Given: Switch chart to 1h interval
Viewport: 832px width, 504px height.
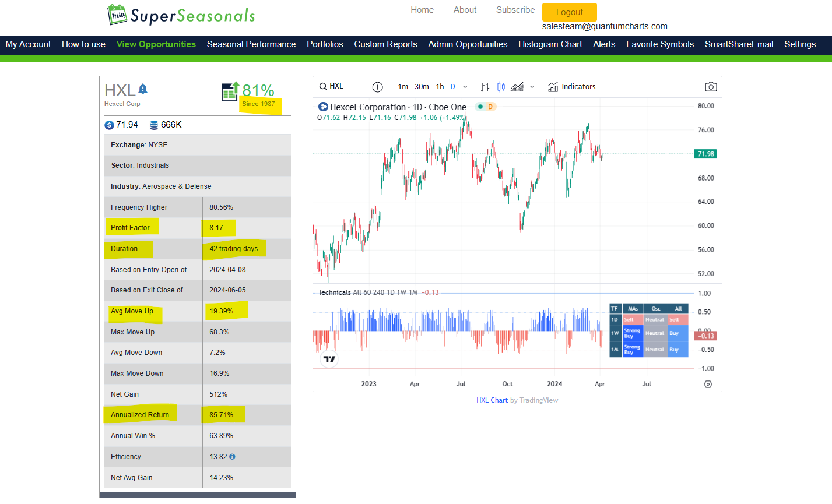Looking at the screenshot, I should click(x=440, y=87).
